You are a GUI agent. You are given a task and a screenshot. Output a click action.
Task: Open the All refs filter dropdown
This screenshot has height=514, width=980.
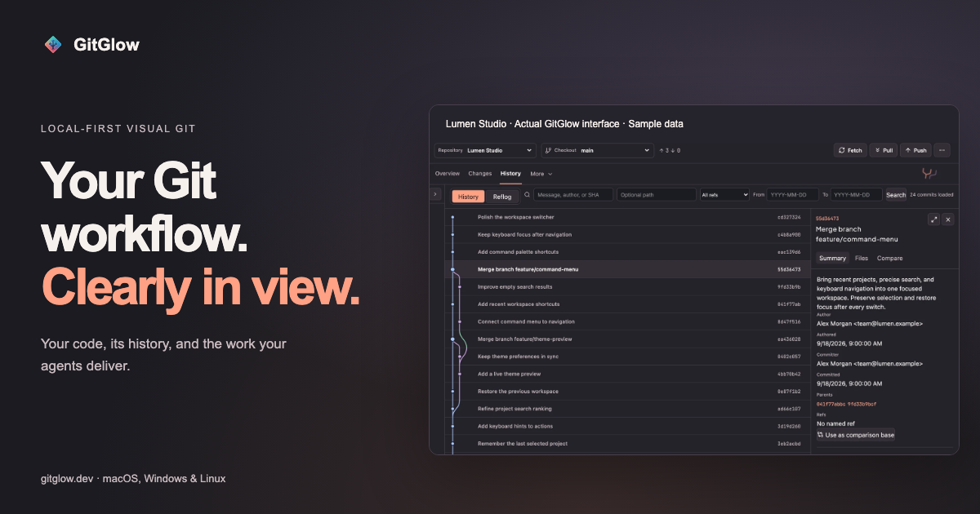click(x=724, y=195)
